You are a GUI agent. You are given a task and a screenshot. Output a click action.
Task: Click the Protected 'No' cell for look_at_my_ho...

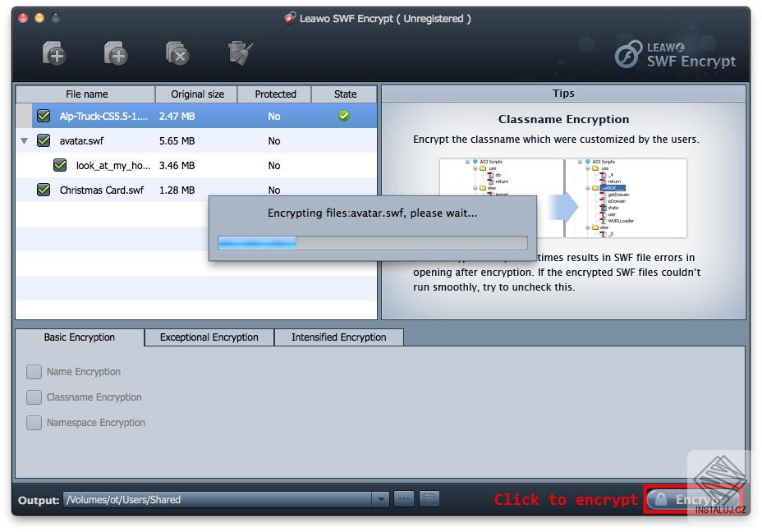coord(274,166)
